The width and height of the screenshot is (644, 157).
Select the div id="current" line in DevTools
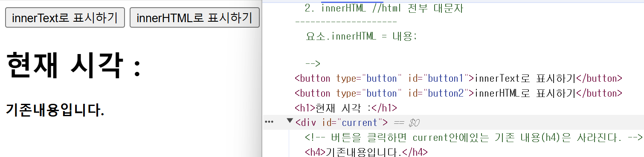pyautogui.click(x=341, y=123)
